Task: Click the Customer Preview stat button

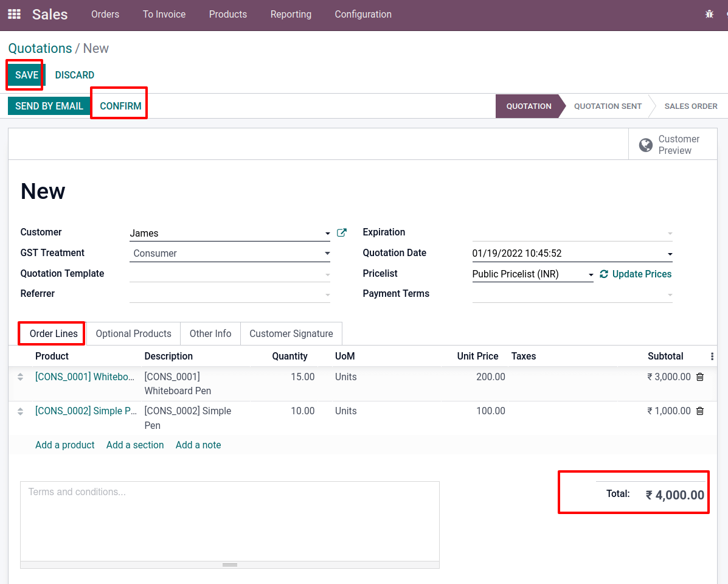Action: tap(672, 144)
